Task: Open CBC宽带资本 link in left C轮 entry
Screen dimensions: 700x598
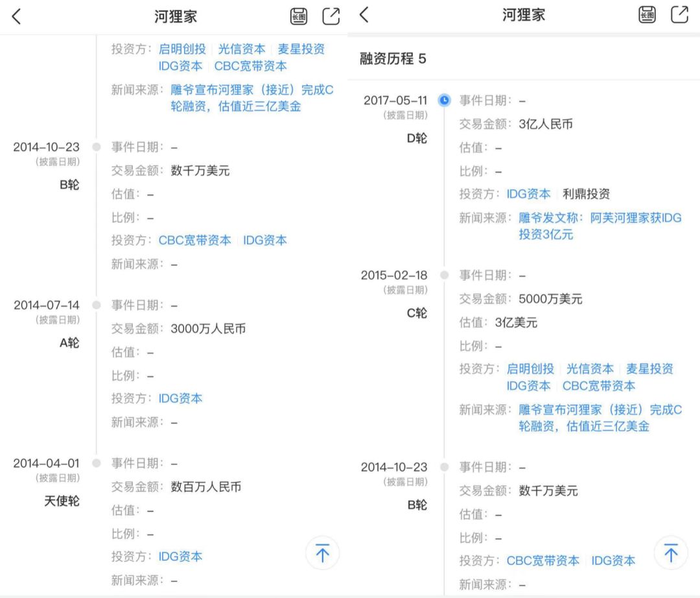Action: [250, 66]
